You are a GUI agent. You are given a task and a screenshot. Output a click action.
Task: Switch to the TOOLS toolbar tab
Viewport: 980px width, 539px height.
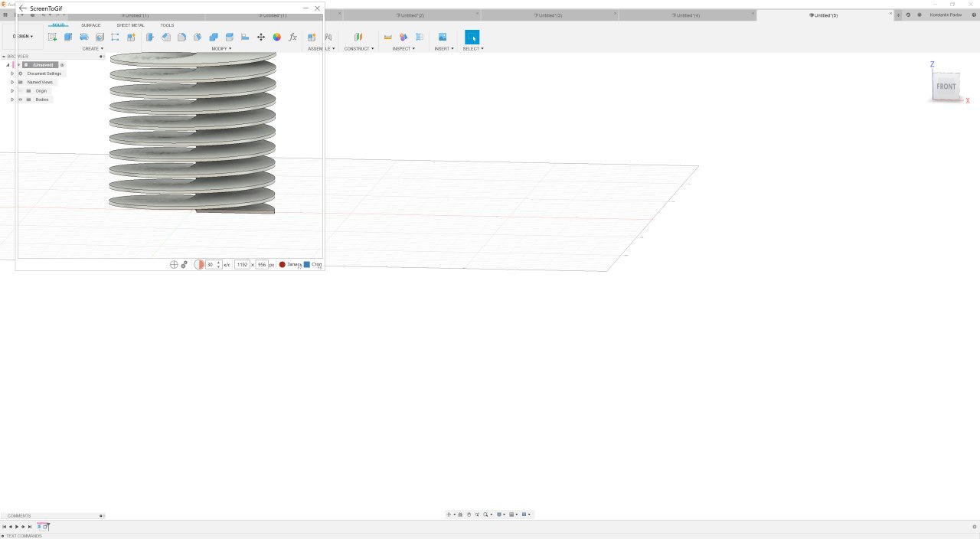tap(167, 25)
